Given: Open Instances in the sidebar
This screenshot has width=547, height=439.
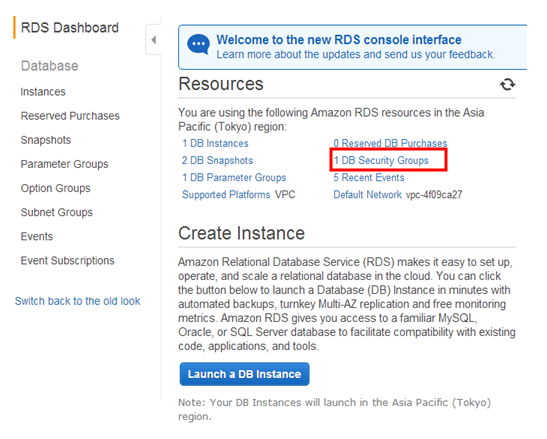Looking at the screenshot, I should [43, 92].
